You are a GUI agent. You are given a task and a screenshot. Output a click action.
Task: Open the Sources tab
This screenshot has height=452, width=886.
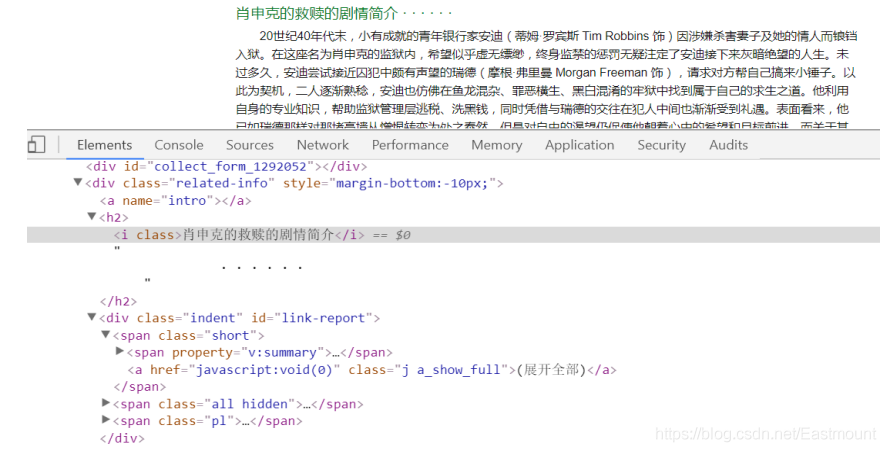click(x=250, y=145)
